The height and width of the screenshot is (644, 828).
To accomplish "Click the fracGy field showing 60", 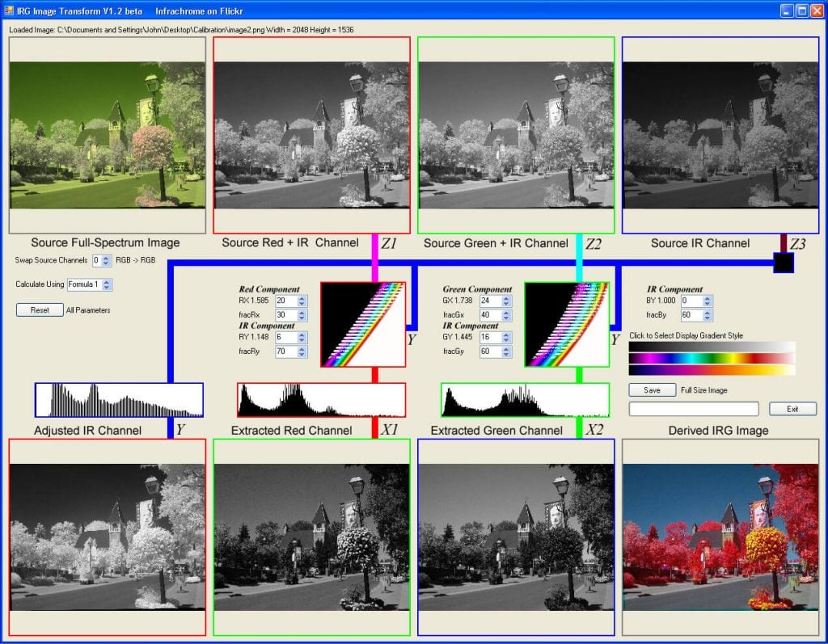I will click(490, 351).
